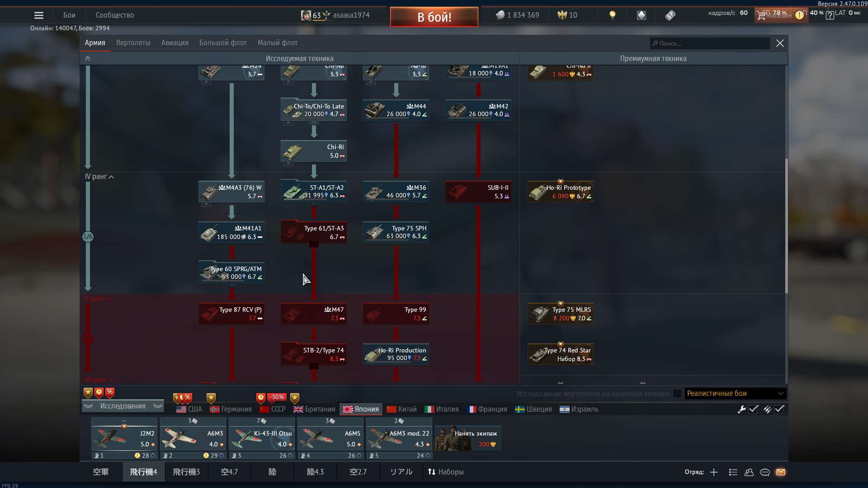868x488 pixels.
Task: Open the mail inbox icon
Action: coord(781,472)
